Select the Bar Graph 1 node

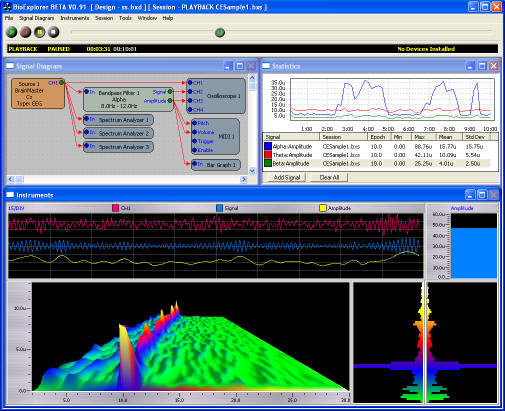click(216, 165)
